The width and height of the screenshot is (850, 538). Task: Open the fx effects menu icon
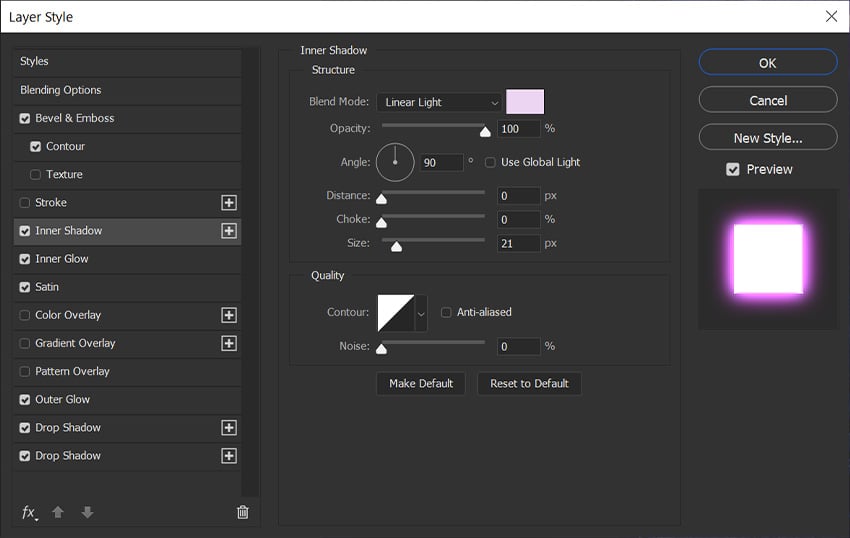29,512
